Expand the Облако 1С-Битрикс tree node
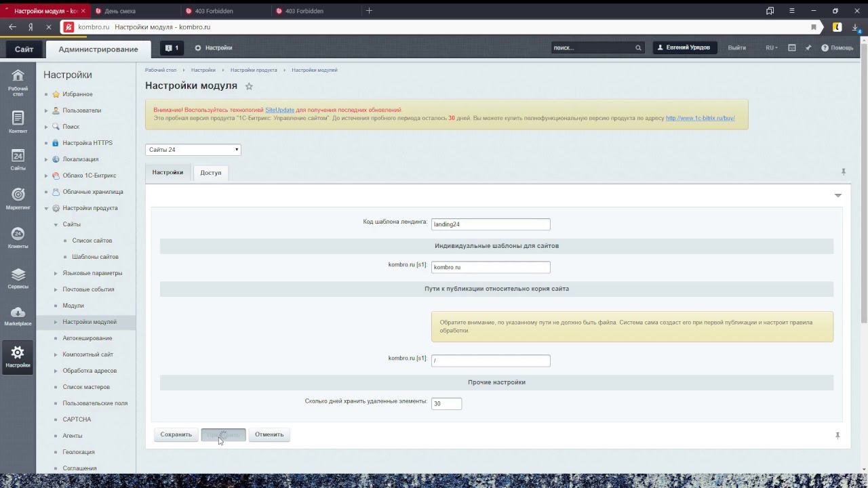868x488 pixels. point(46,176)
